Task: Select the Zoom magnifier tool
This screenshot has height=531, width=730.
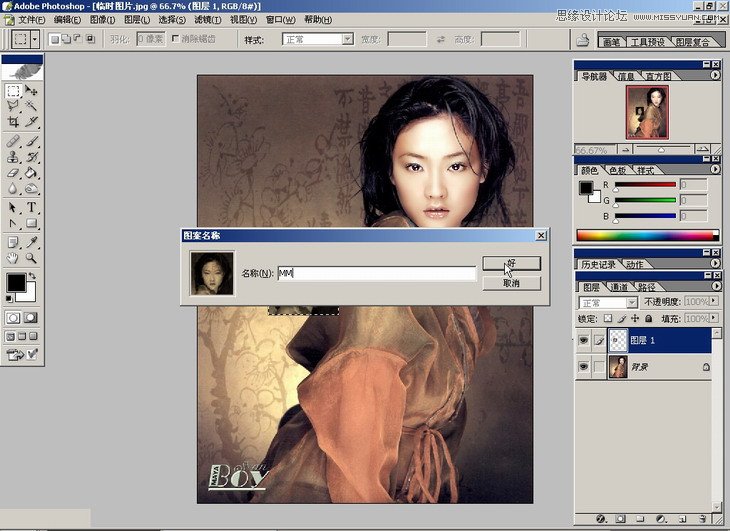Action: [x=31, y=258]
